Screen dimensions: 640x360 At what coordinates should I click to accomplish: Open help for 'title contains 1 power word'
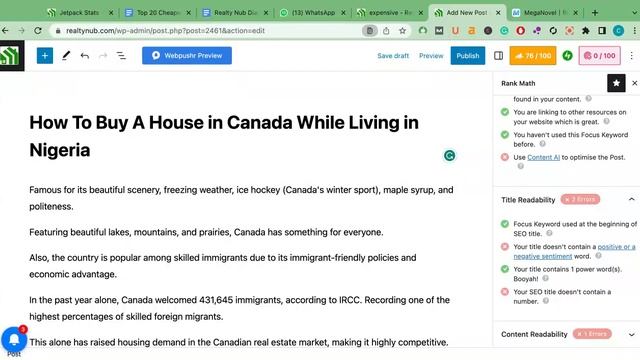(545, 278)
